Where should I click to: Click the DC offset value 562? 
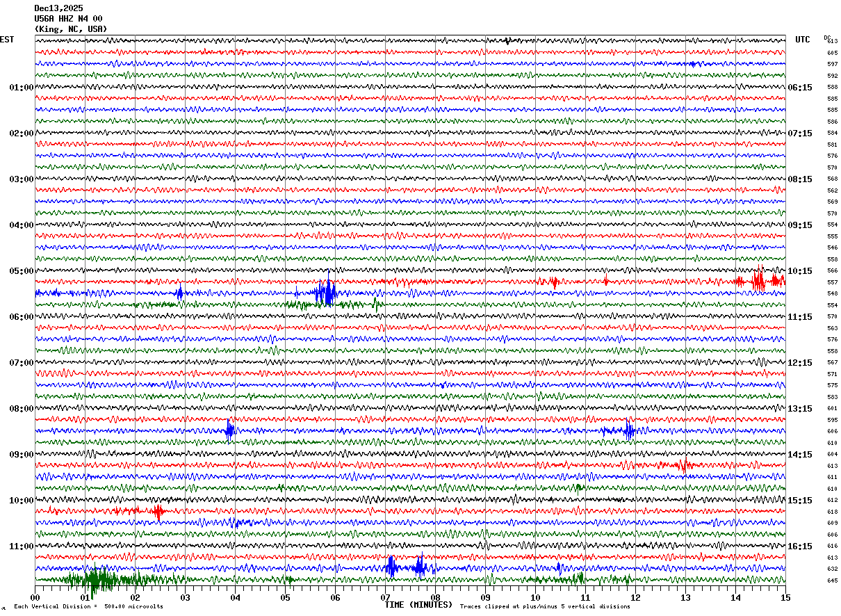tap(832, 191)
